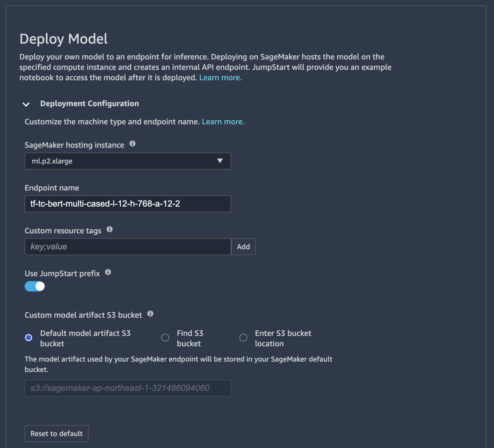Image resolution: width=494 pixels, height=448 pixels.
Task: Click the Deployment Configuration section heading
Action: coord(89,103)
